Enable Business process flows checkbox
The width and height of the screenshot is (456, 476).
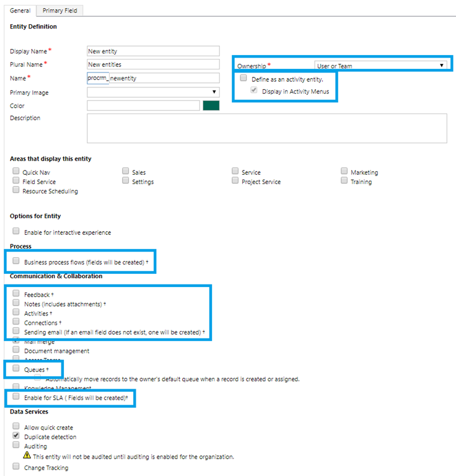(16, 262)
